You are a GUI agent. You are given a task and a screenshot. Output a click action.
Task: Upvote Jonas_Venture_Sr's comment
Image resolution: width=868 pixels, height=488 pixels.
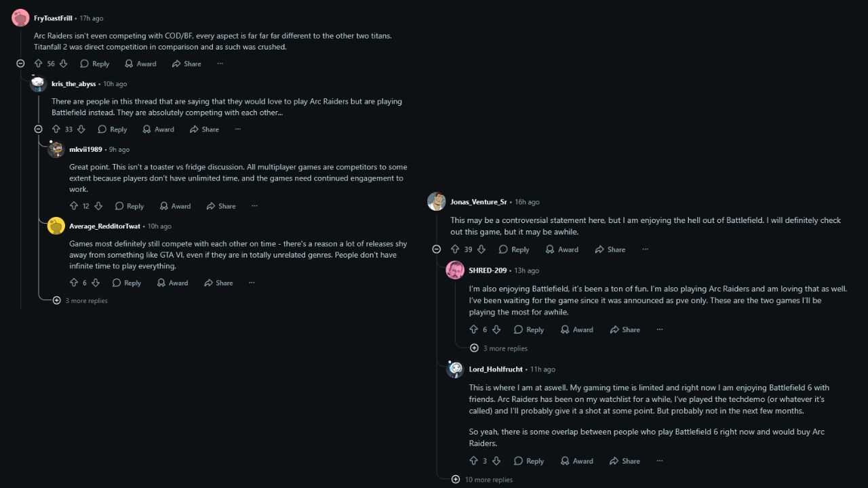coord(455,249)
